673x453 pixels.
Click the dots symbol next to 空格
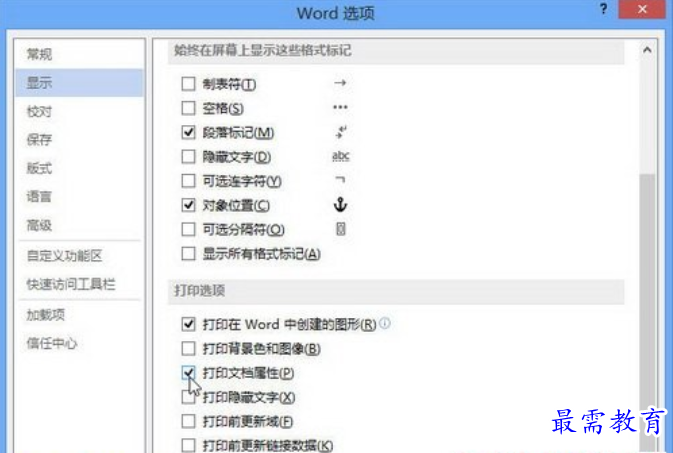(340, 107)
